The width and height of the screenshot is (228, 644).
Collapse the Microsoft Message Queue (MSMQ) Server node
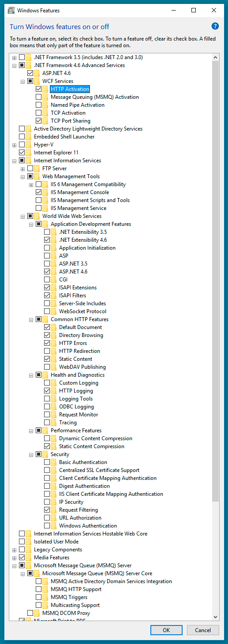(x=15, y=565)
